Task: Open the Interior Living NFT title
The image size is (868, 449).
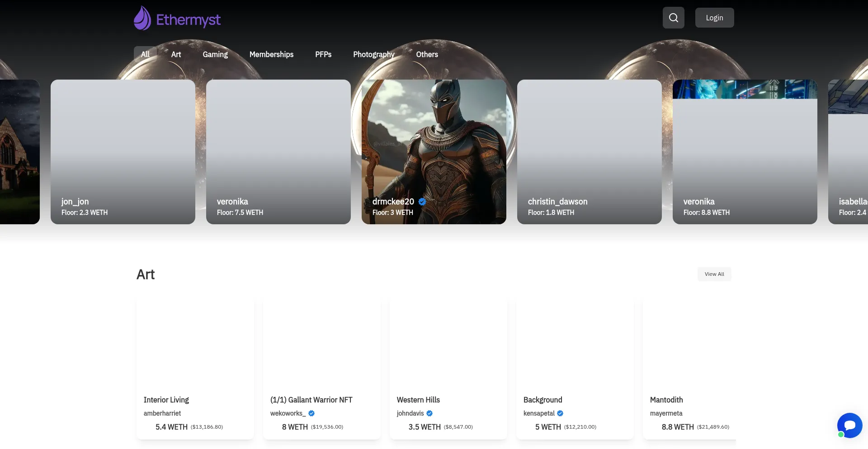Action: coord(166,400)
